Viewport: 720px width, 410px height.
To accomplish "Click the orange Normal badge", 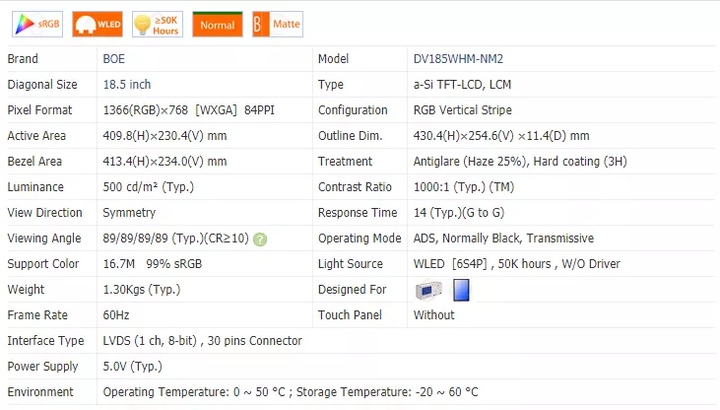I will (x=217, y=24).
